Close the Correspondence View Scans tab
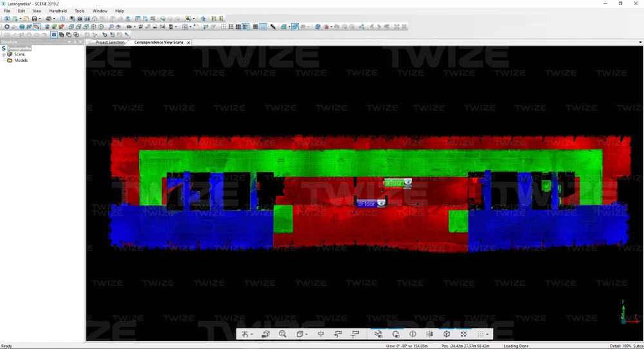The image size is (644, 349). point(189,42)
